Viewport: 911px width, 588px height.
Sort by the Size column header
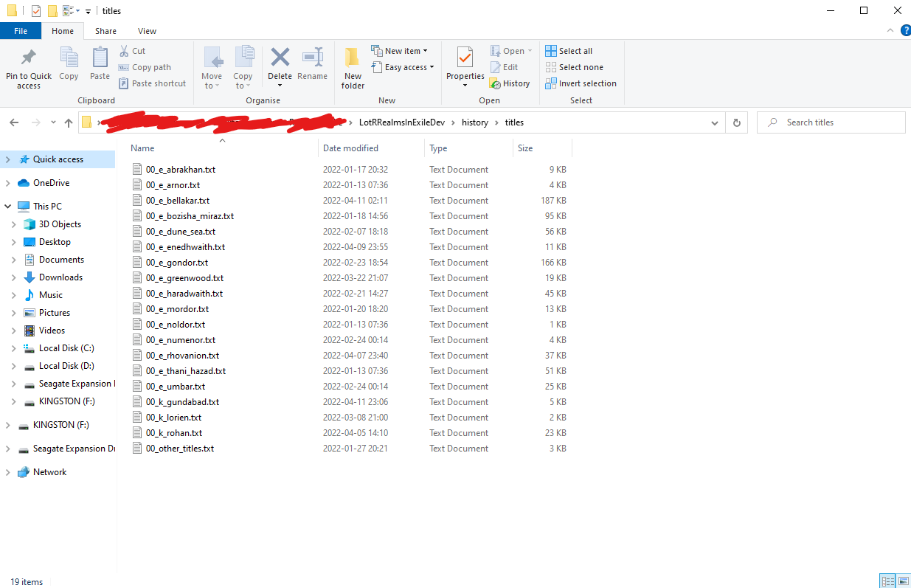pos(542,148)
